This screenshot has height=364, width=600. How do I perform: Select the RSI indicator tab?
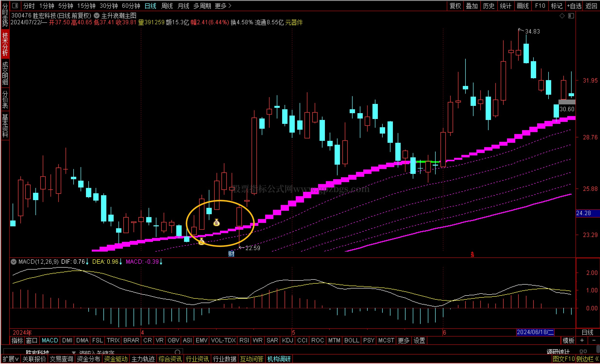[x=244, y=340]
